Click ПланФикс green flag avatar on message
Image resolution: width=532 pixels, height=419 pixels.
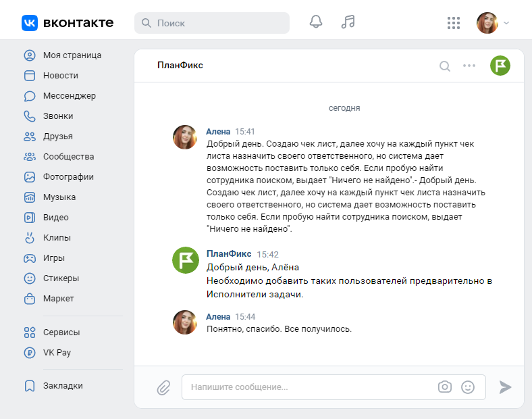point(186,260)
